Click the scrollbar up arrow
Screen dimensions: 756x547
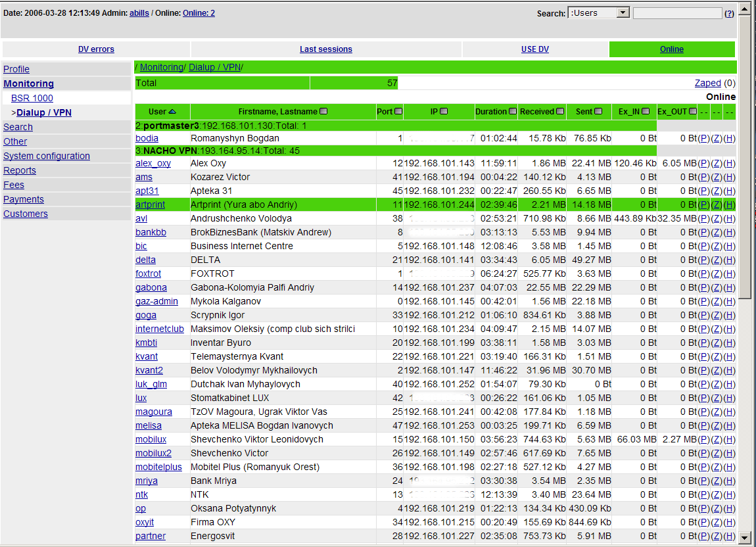click(x=745, y=8)
